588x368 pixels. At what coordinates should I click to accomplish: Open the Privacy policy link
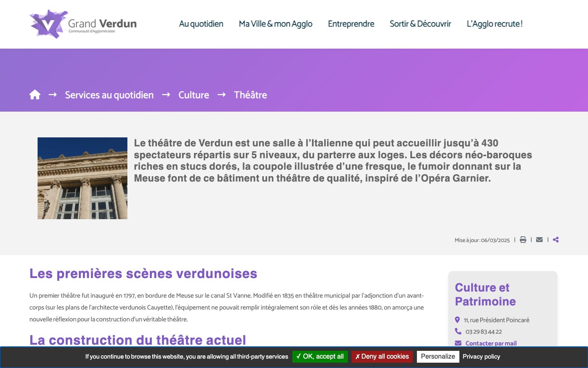point(481,357)
